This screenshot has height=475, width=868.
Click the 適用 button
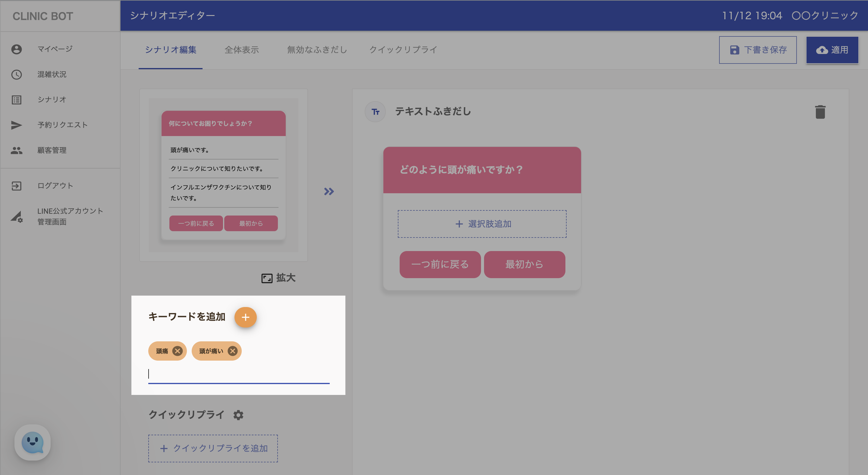[x=832, y=50]
